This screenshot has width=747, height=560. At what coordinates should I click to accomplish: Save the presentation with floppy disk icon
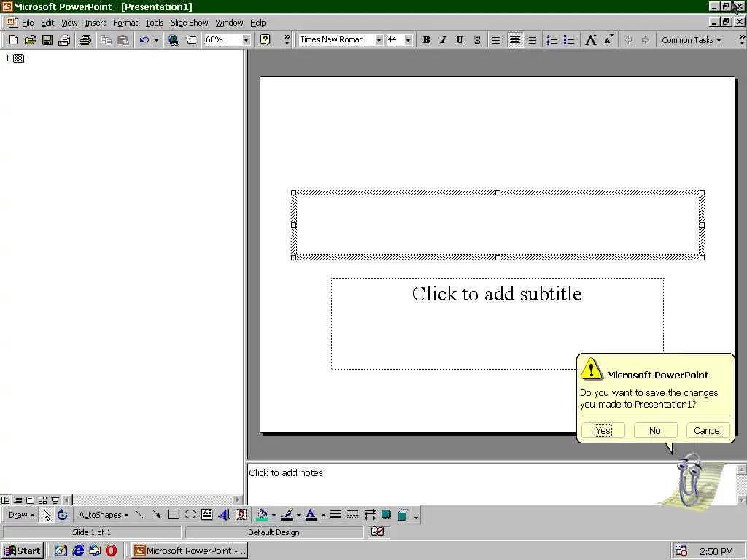(x=47, y=40)
